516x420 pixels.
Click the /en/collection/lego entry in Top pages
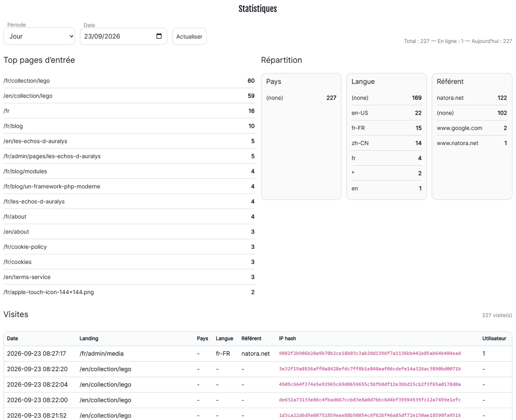point(129,96)
